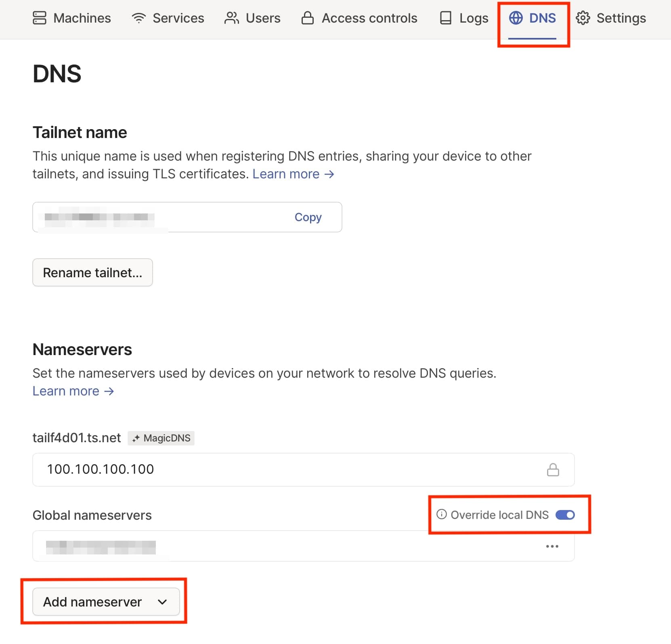Click the Access controls lock icon
The image size is (671, 644).
(307, 18)
